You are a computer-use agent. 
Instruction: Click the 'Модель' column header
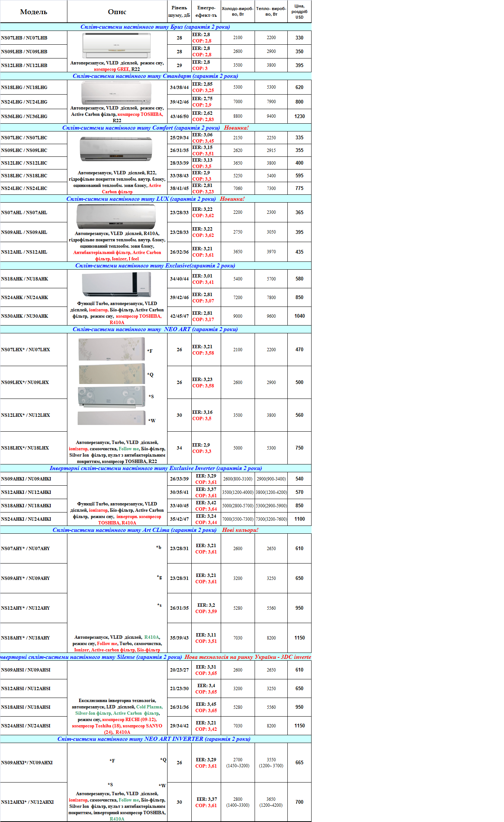click(x=34, y=12)
